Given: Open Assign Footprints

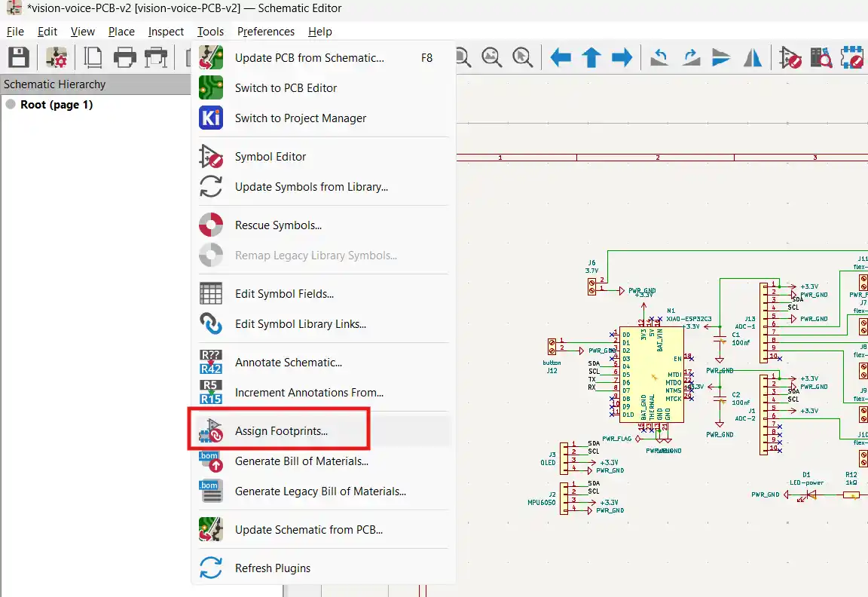Looking at the screenshot, I should [323, 431].
